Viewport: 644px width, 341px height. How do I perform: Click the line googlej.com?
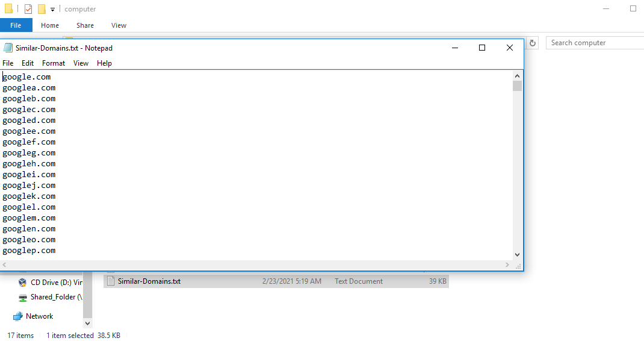tap(29, 186)
